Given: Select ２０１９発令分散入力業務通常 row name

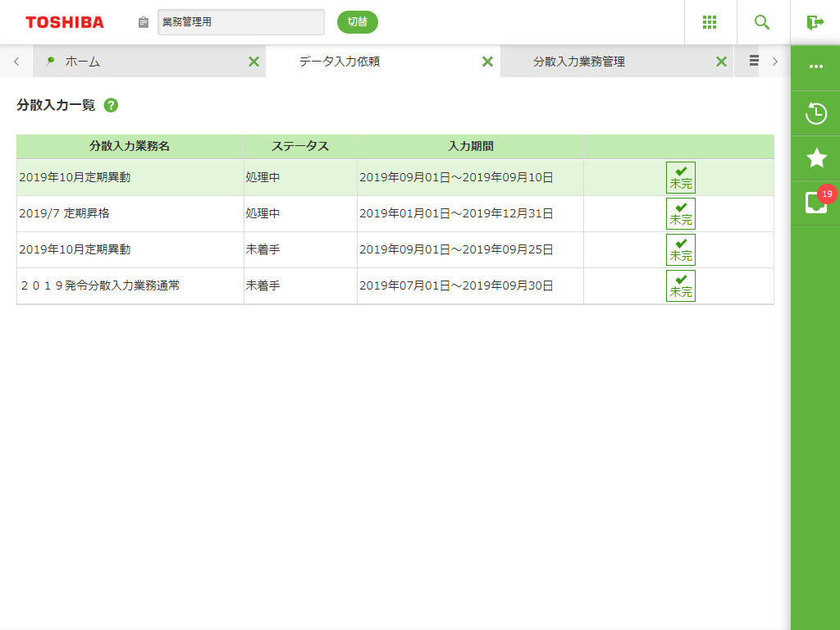Looking at the screenshot, I should 99,285.
